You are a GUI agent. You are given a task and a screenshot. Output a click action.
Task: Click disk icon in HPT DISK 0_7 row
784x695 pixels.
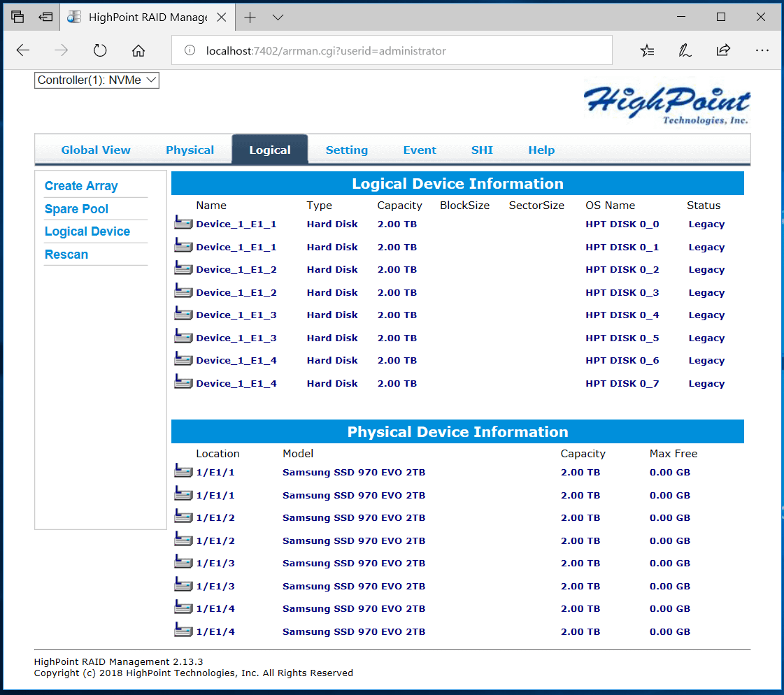183,382
